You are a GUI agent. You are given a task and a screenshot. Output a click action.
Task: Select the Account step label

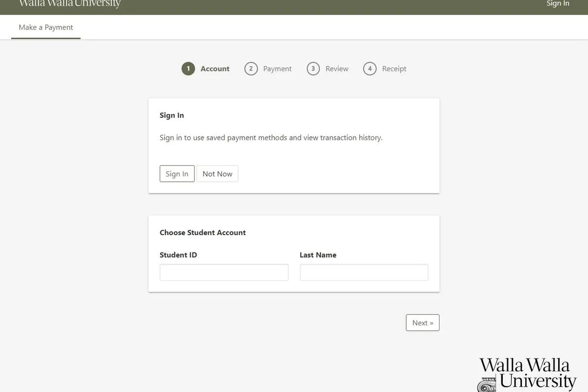point(215,69)
